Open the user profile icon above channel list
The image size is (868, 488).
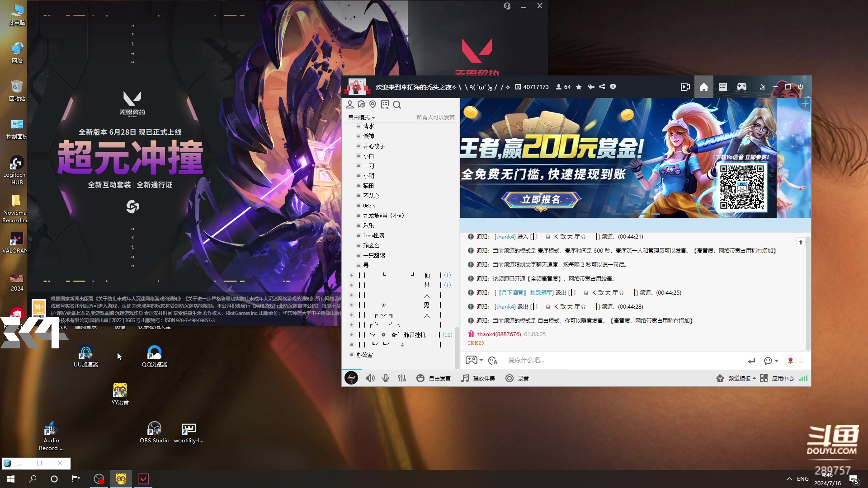[350, 105]
